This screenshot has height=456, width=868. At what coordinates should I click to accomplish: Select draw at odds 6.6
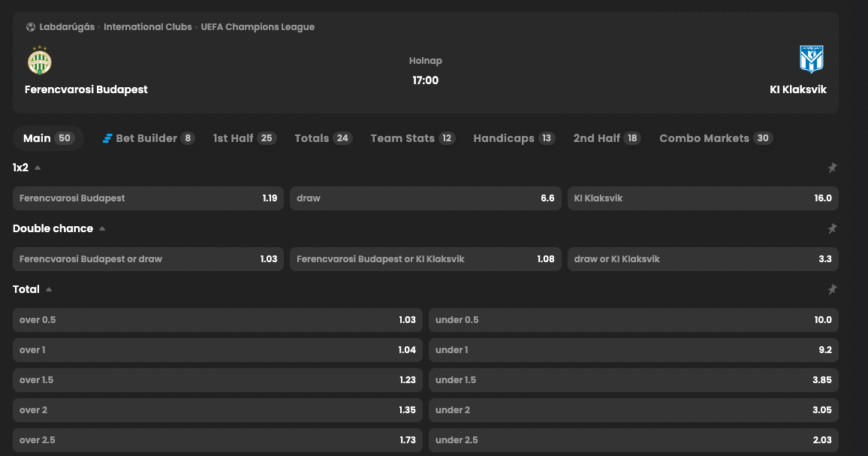[426, 198]
